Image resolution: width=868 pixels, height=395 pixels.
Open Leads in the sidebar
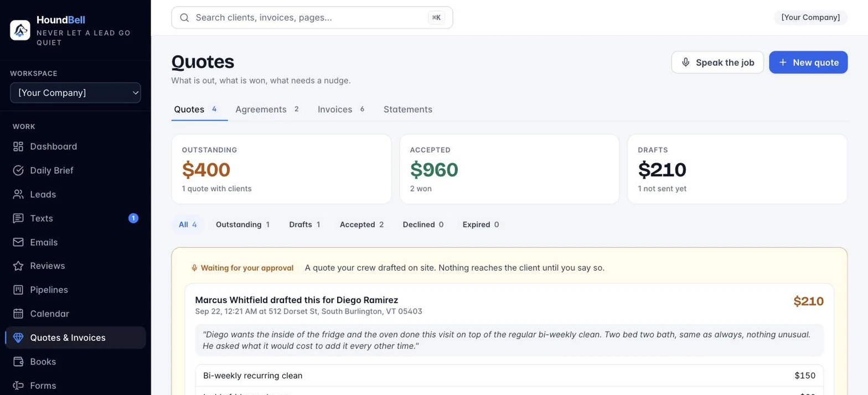click(75, 194)
